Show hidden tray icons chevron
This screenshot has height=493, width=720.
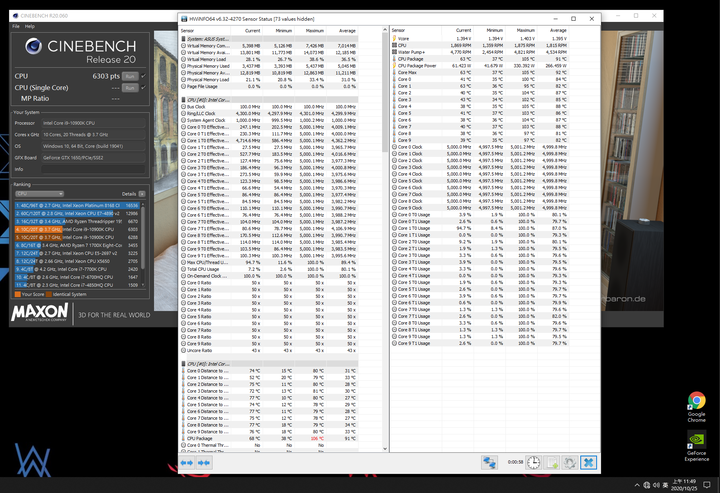[x=637, y=485]
